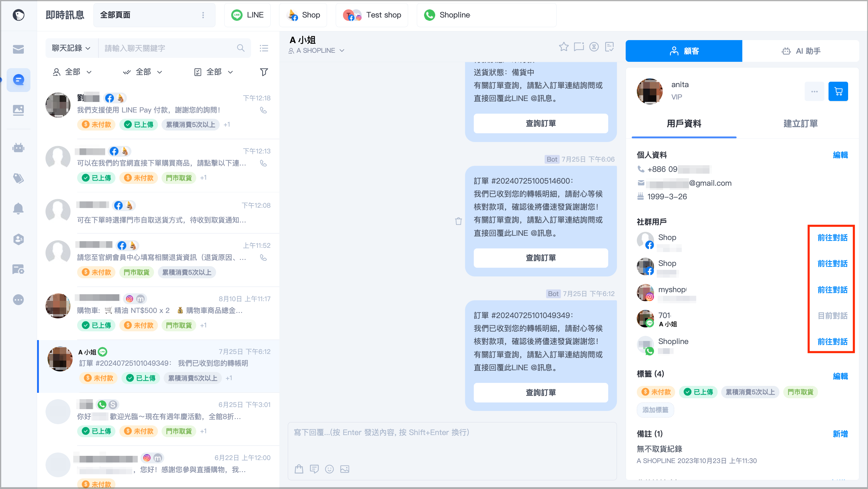Expand the task-status 全部 filter dropdown
This screenshot has width=868, height=489.
coord(214,72)
